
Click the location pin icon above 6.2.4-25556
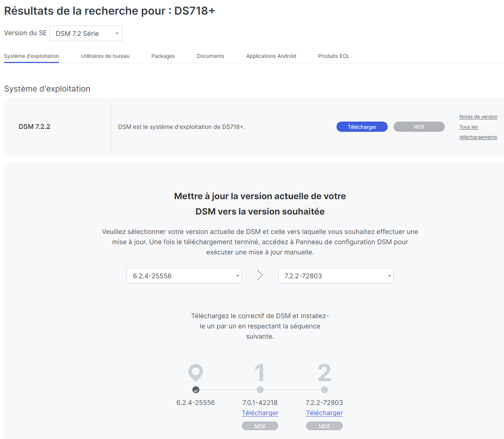[x=196, y=372]
